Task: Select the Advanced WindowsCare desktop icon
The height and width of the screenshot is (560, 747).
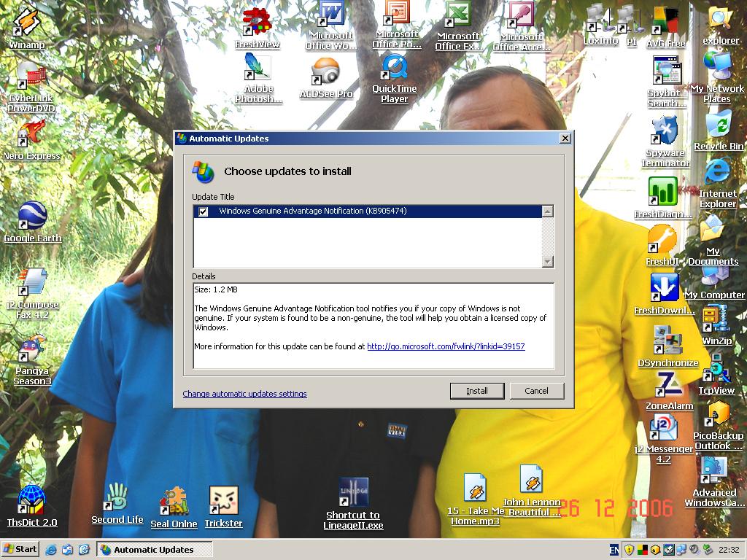Action: (x=715, y=482)
